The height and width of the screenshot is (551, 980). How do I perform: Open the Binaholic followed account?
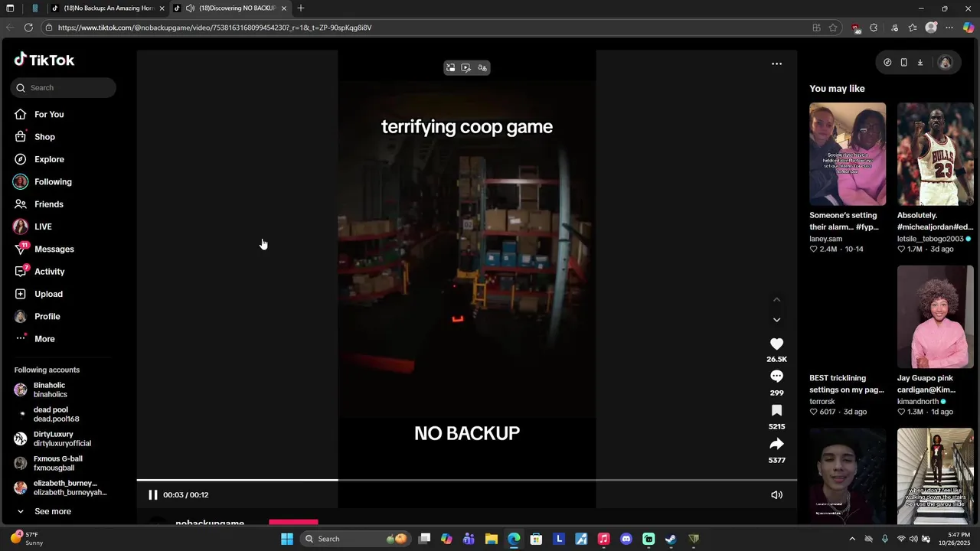pos(41,390)
